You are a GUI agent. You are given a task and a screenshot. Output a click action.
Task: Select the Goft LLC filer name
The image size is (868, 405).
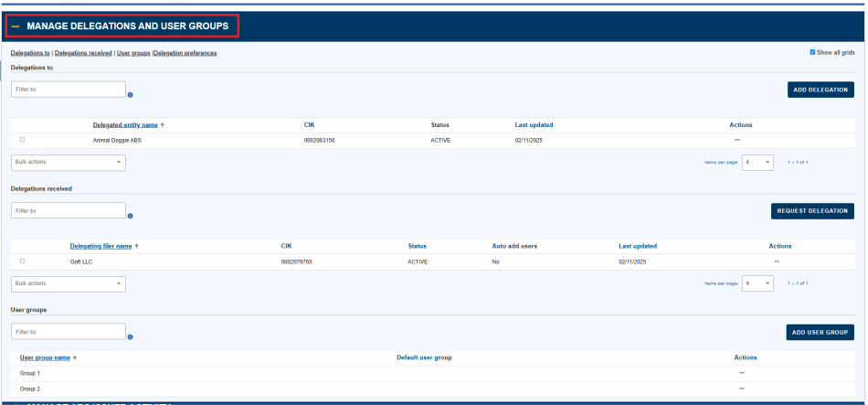click(80, 262)
